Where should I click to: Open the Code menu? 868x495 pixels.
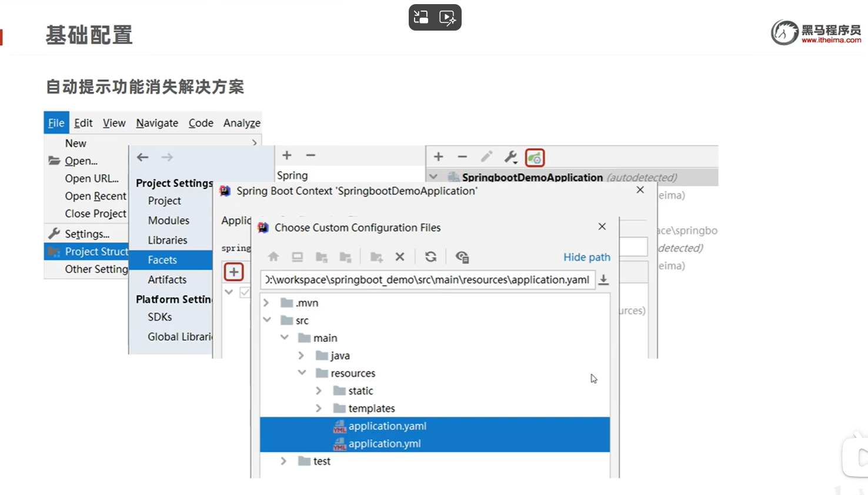point(201,123)
